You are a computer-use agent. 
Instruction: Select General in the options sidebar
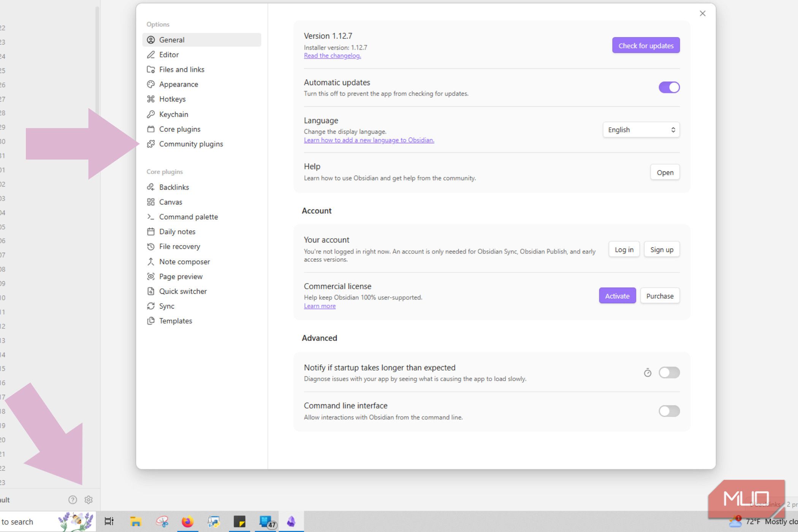[202, 40]
